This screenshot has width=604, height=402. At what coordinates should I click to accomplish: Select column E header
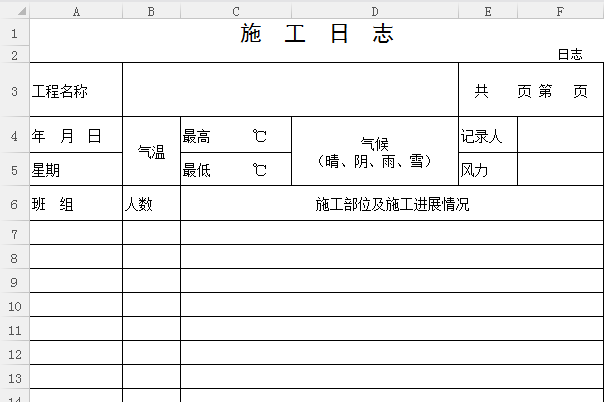(487, 10)
